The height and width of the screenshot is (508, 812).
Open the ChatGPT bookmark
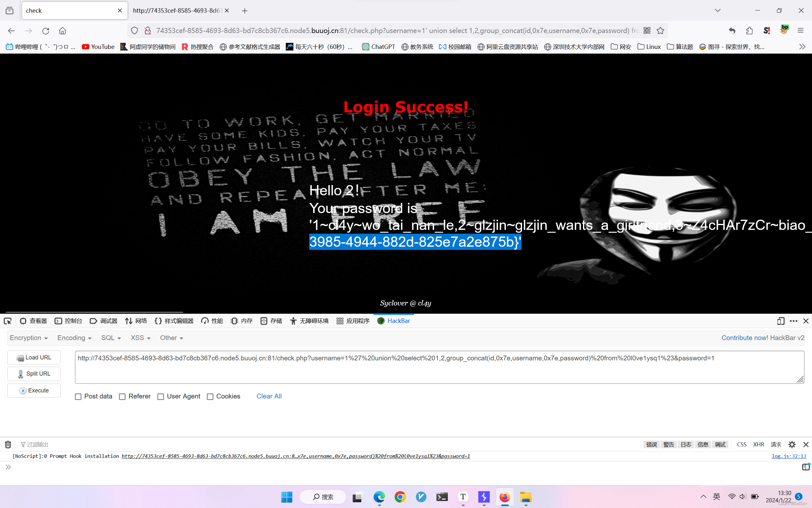coord(379,47)
